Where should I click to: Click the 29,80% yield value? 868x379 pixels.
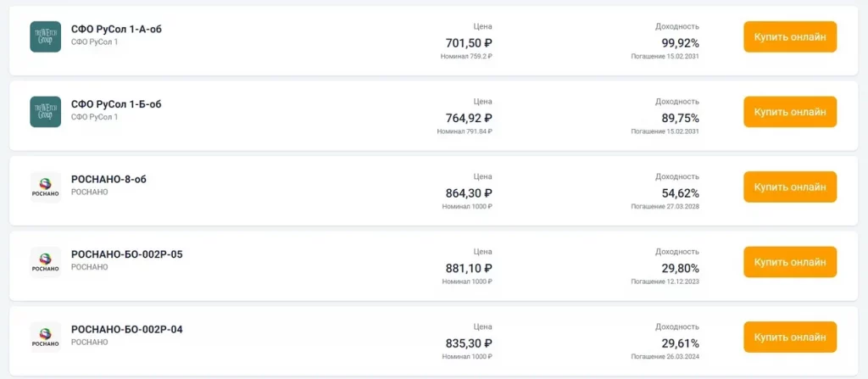pos(680,268)
